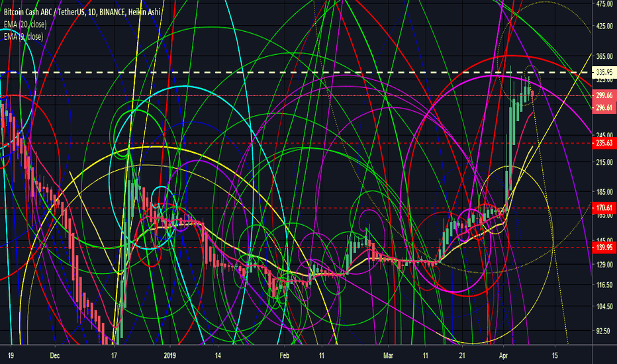
Task: Click the 17 date label on time axis
Action: click(114, 356)
